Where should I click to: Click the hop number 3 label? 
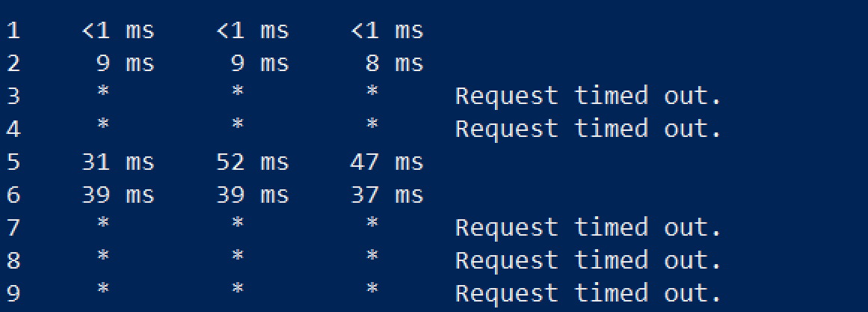13,97
